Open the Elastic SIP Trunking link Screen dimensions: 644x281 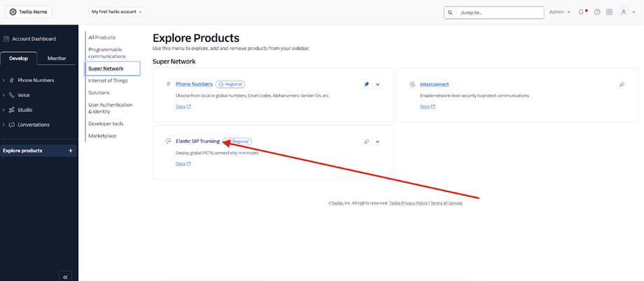197,142
